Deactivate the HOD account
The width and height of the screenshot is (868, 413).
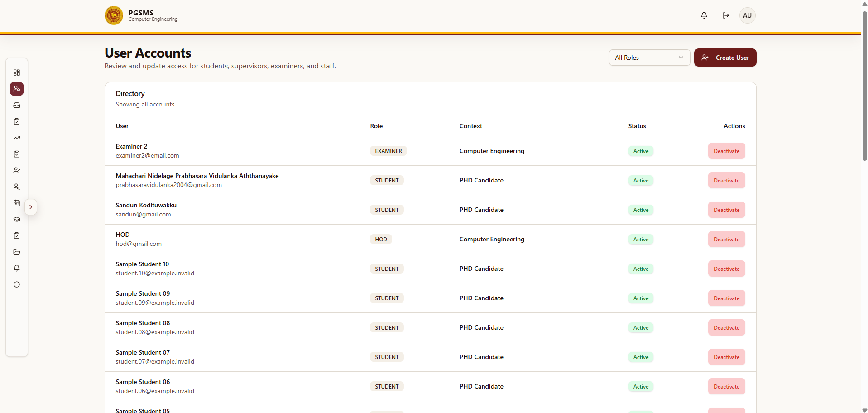click(x=726, y=239)
